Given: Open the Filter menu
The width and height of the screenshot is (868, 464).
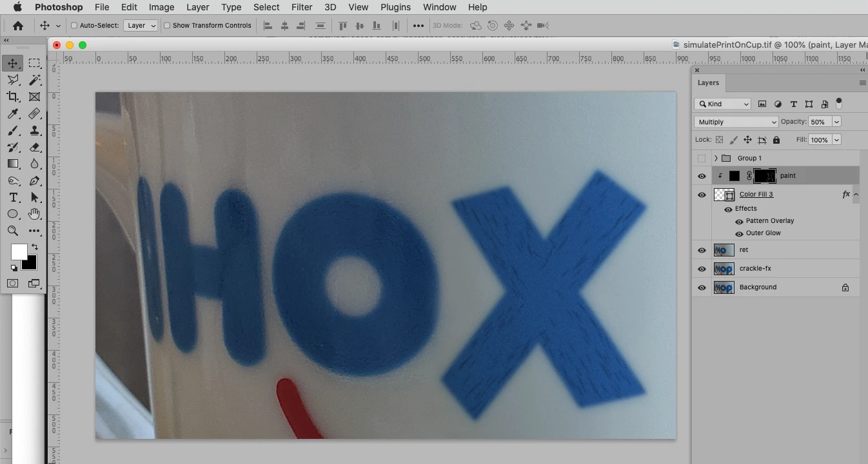Looking at the screenshot, I should tap(302, 7).
